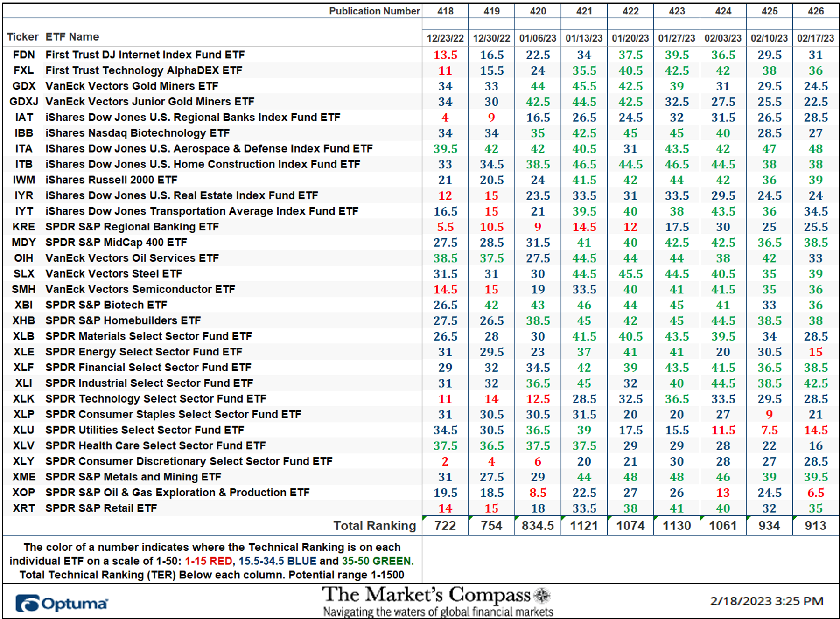Viewport: 840px width, 619px height.
Task: Click the Optuma logo
Action: point(62,603)
